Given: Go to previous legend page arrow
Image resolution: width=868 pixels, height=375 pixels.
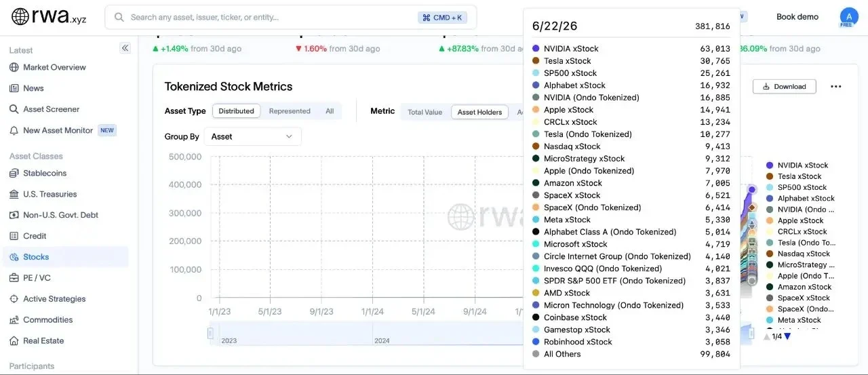Looking at the screenshot, I should click(767, 336).
